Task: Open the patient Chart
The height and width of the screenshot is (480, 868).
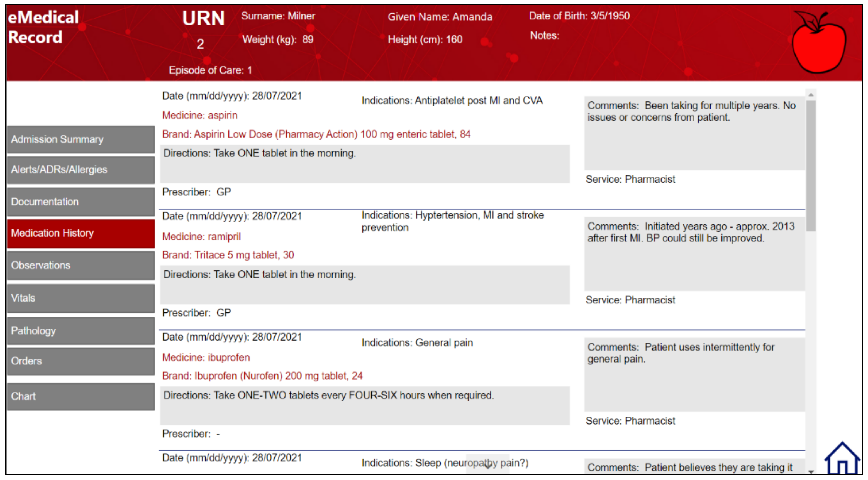Action: pyautogui.click(x=81, y=396)
